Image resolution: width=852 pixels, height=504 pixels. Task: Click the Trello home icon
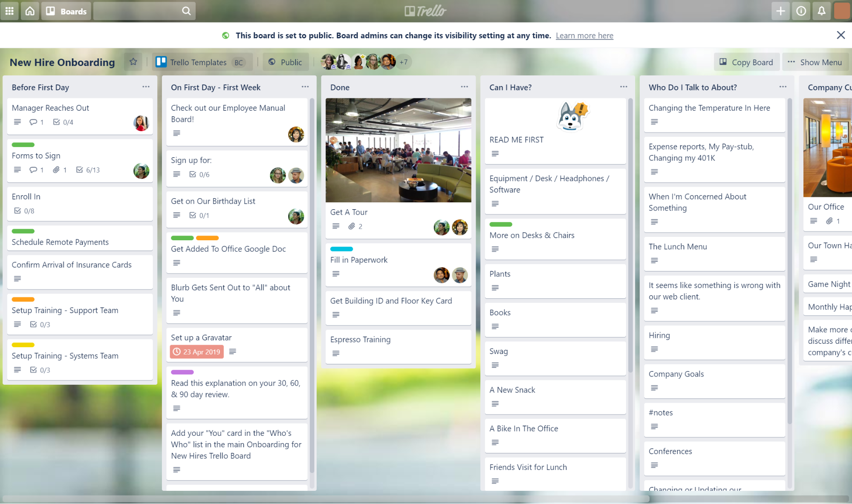pyautogui.click(x=29, y=11)
